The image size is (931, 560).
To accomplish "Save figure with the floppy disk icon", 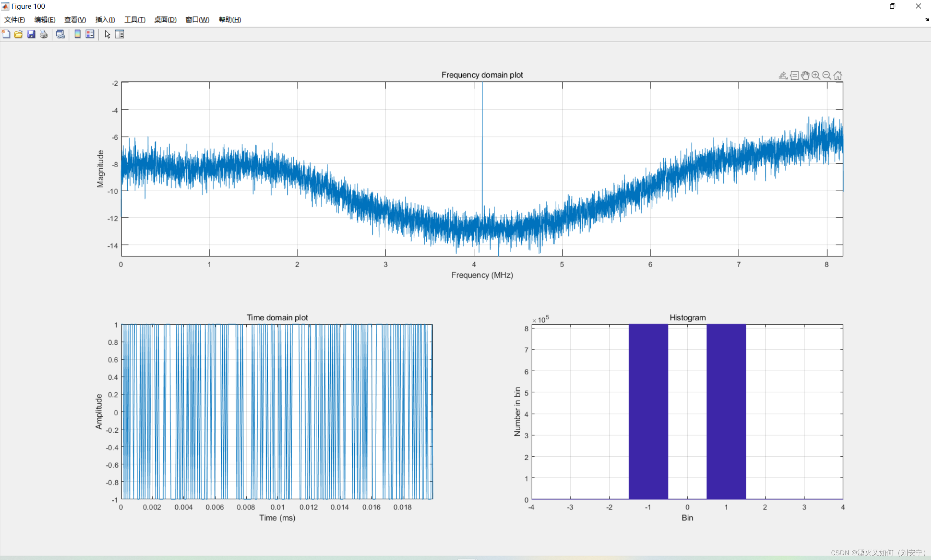I will pyautogui.click(x=31, y=34).
